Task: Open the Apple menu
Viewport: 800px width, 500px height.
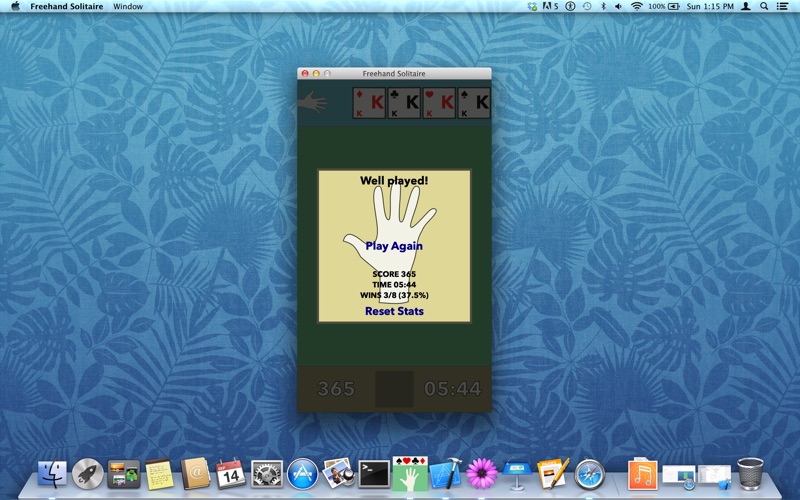Action: pos(15,6)
